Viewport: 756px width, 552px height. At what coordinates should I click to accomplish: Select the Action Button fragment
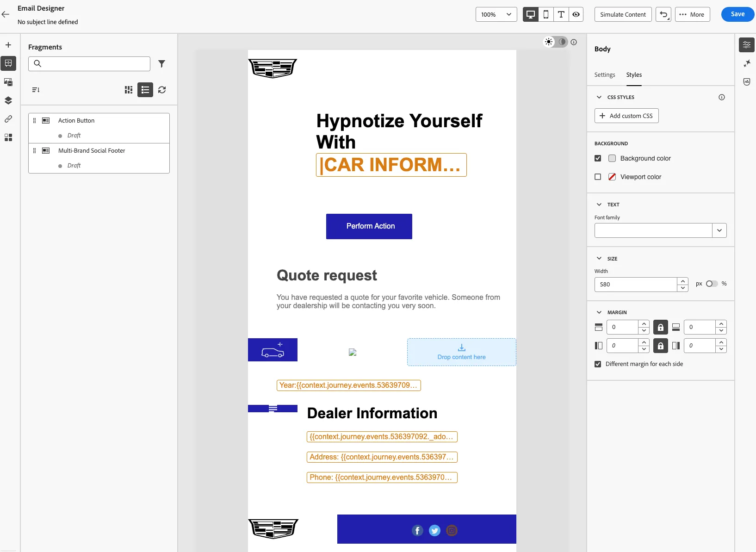pos(99,128)
